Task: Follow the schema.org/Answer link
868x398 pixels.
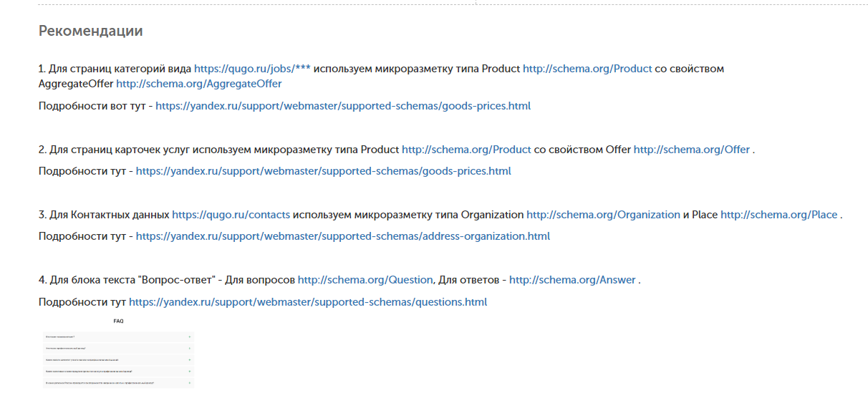Action: (x=572, y=280)
